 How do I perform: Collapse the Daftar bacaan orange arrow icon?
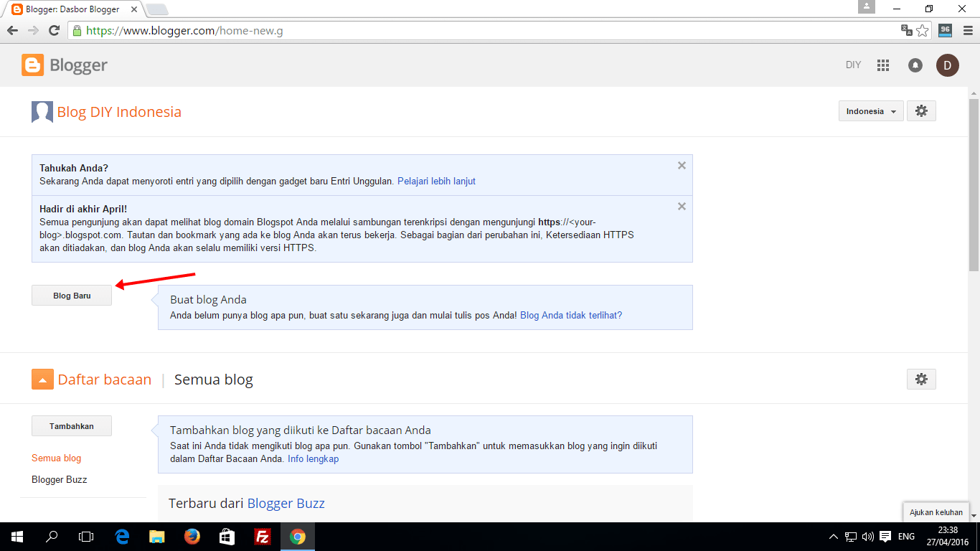tap(42, 380)
